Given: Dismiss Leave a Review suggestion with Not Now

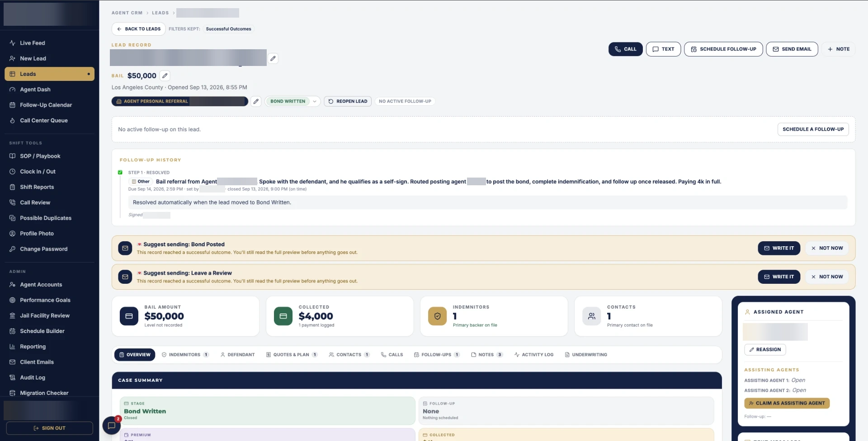Looking at the screenshot, I should (x=827, y=277).
